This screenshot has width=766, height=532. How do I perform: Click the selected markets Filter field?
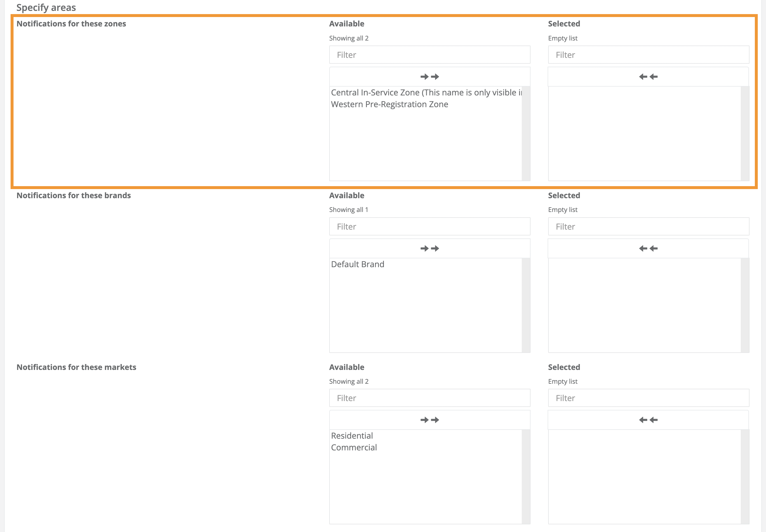[648, 398]
